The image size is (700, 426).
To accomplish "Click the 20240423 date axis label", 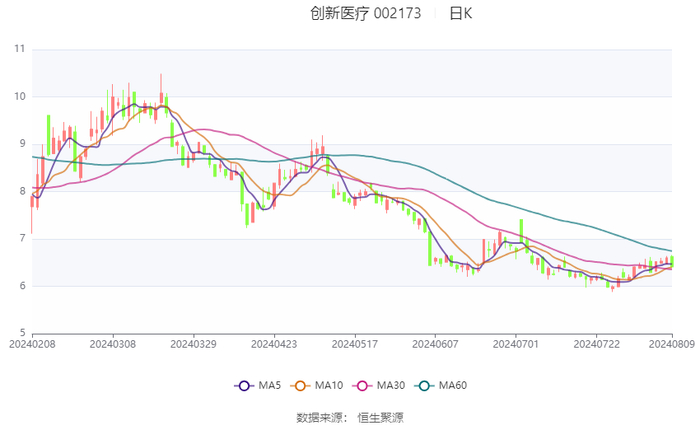I will [x=274, y=343].
